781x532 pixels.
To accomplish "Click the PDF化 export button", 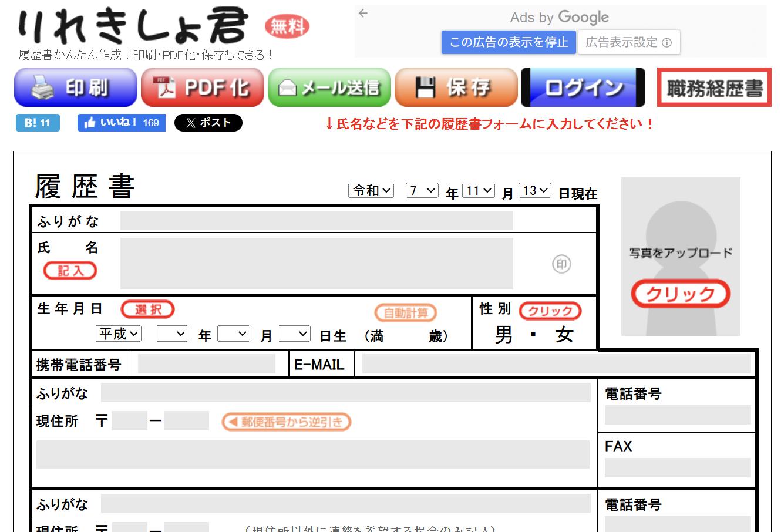I will [203, 87].
